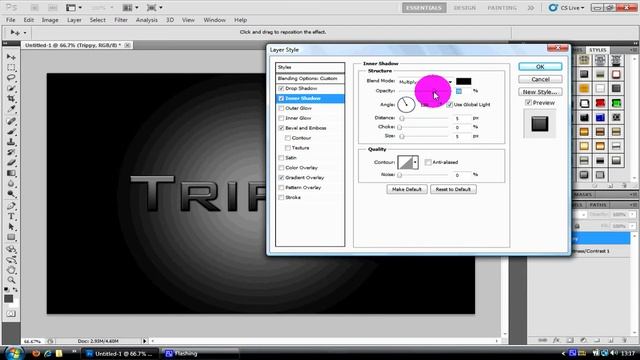
Task: Select the Path Selection tool
Action: click(11, 227)
